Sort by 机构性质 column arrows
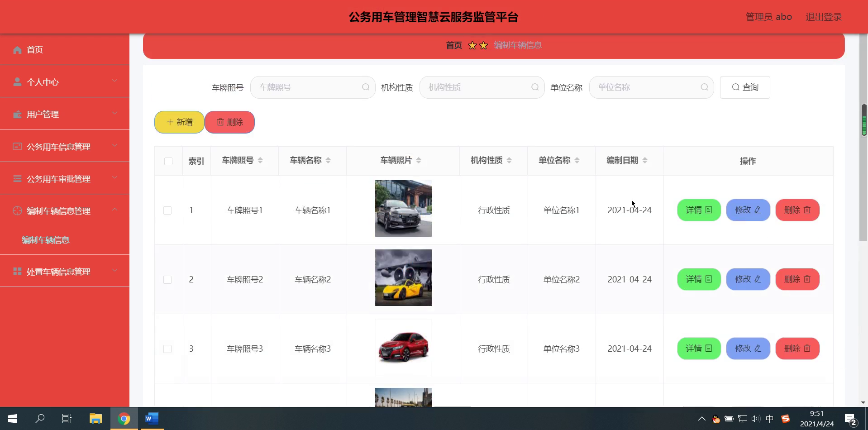The image size is (868, 430). coord(509,160)
